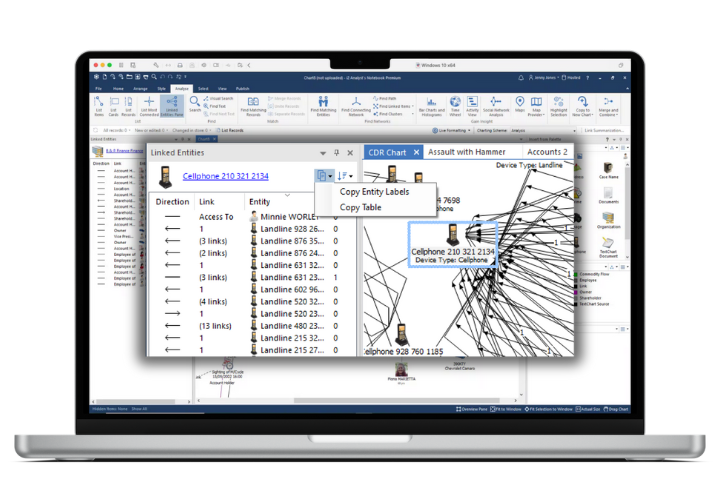This screenshot has height=500, width=720.
Task: Close the CDR Chart tab
Action: tap(416, 152)
